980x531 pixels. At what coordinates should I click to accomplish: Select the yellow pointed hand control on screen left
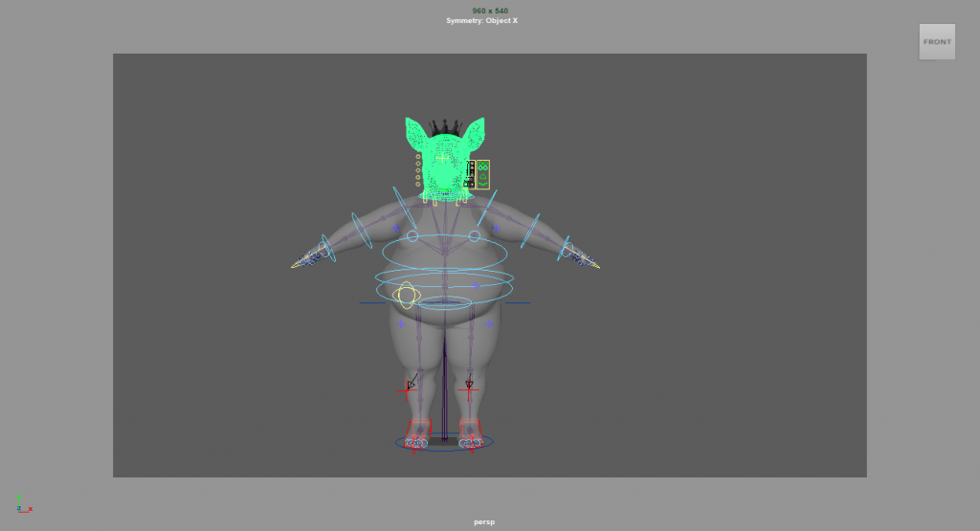pyautogui.click(x=306, y=258)
